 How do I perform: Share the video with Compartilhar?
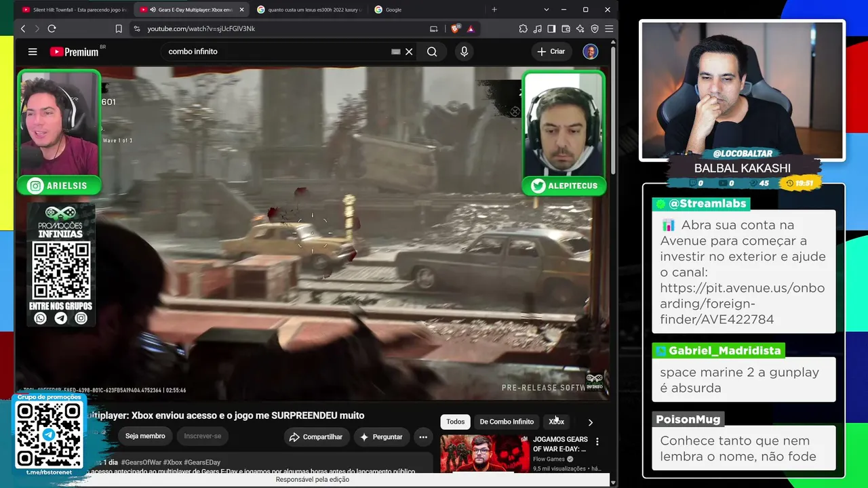point(316,436)
